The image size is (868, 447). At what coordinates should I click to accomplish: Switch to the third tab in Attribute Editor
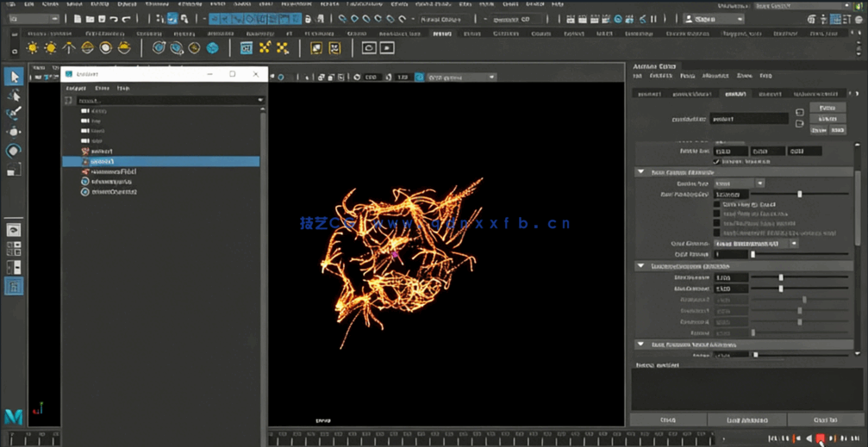point(736,93)
